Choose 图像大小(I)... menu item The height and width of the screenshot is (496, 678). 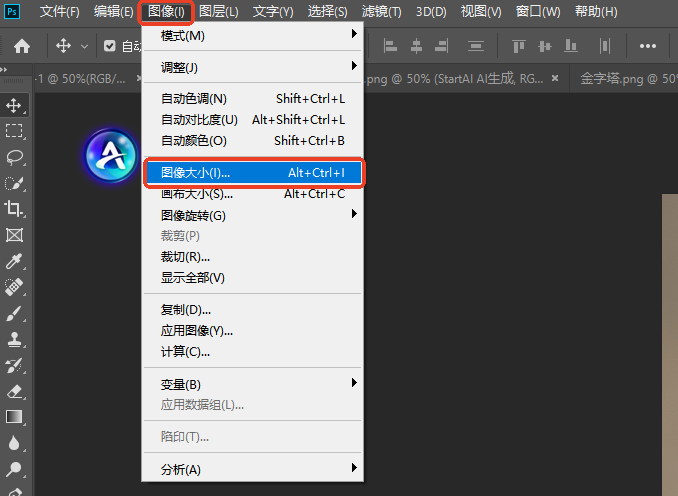(254, 173)
